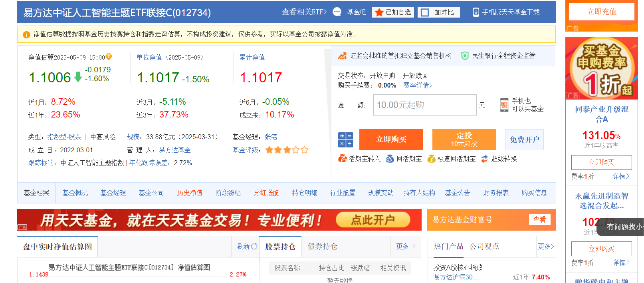Select the 股票持仓 tab
Viewport: 644px width, 283px height.
(280, 247)
